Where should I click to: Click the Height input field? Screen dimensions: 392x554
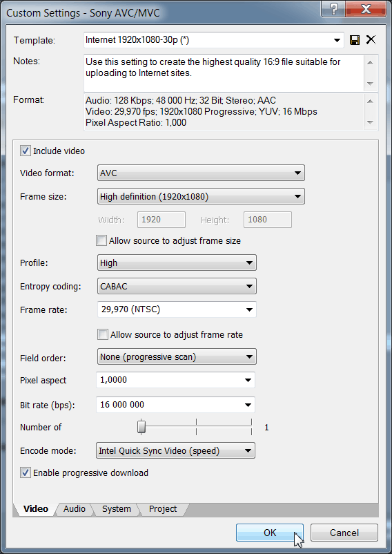click(x=268, y=220)
